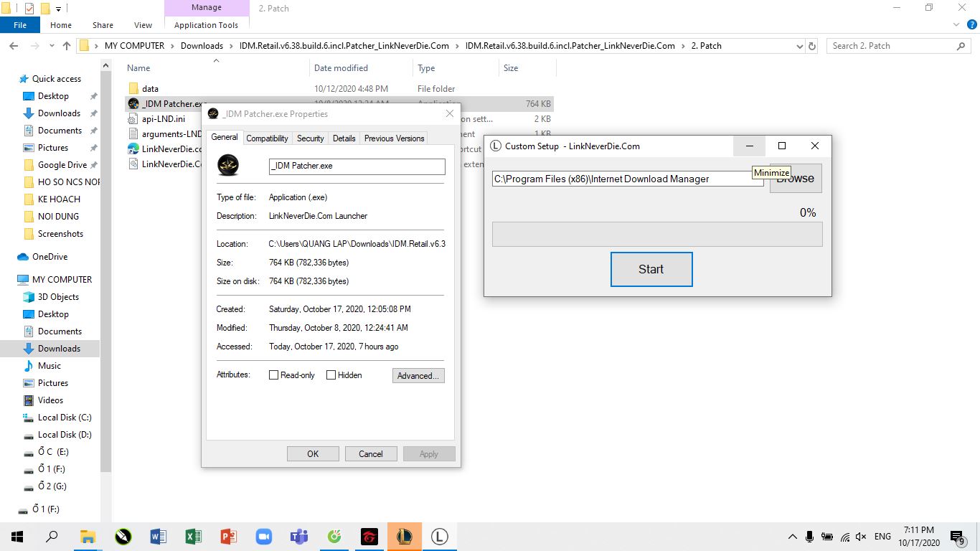Viewport: 980px width, 551px height.
Task: Open Zoom from the taskbar
Action: tap(263, 536)
